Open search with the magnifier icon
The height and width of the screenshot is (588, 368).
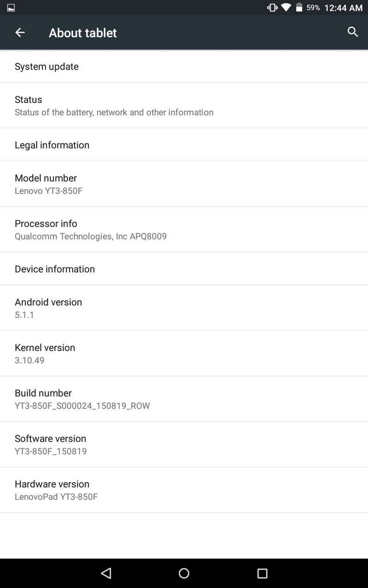352,32
